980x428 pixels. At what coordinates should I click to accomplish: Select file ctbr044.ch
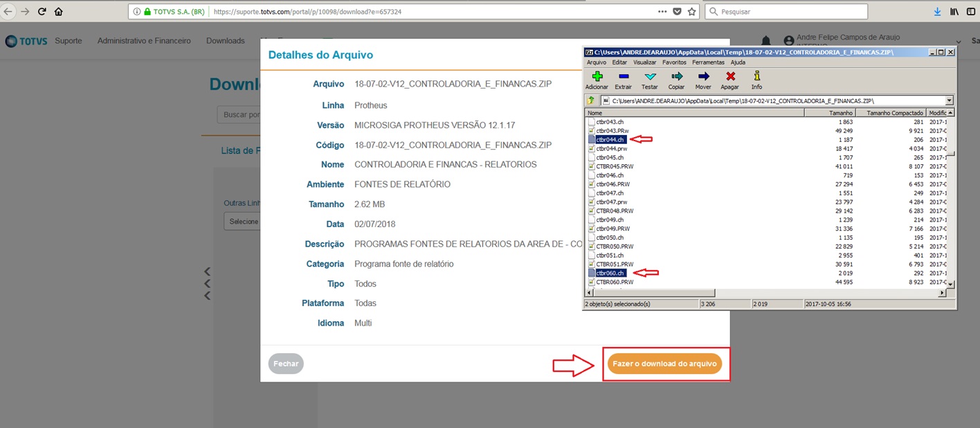pos(610,139)
